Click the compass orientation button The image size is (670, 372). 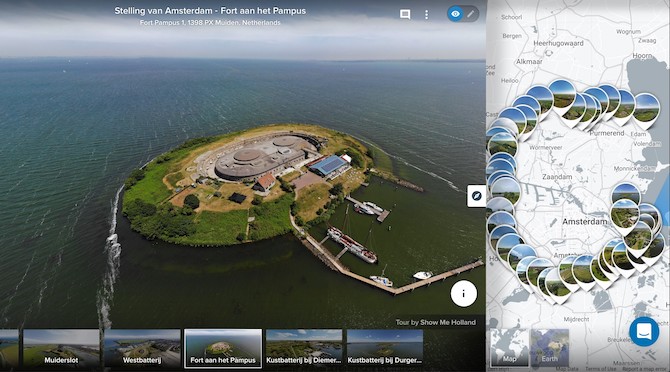click(x=476, y=196)
